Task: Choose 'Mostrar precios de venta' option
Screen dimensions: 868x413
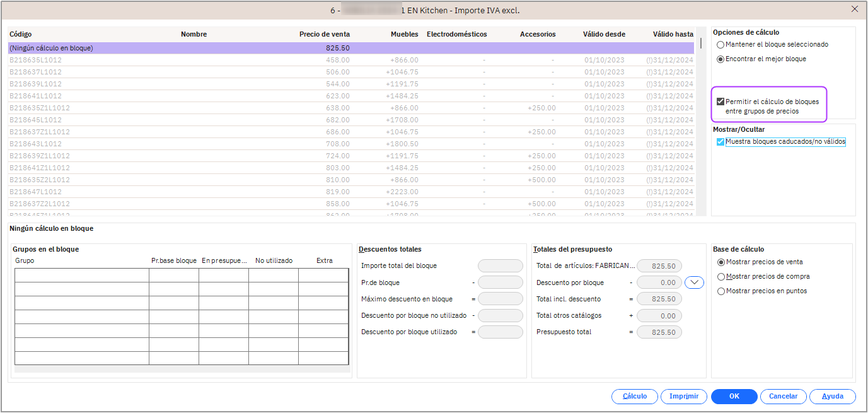Action: point(721,262)
